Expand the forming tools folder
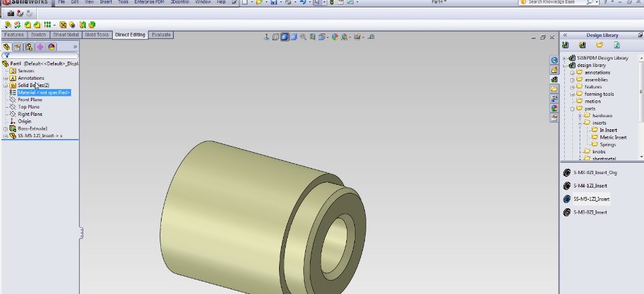 coord(572,94)
